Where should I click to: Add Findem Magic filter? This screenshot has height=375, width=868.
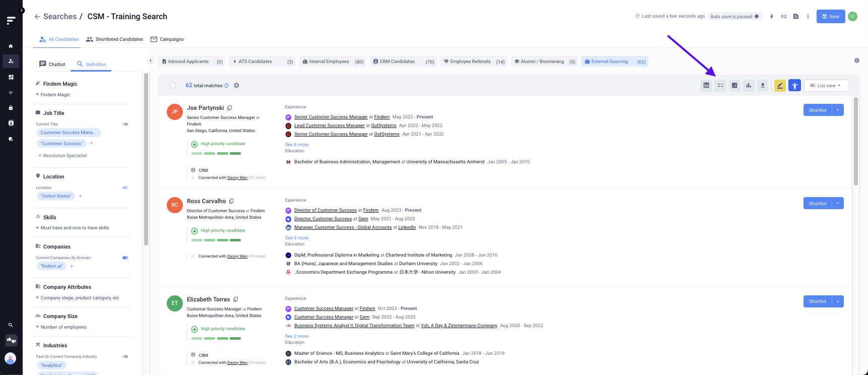53,95
